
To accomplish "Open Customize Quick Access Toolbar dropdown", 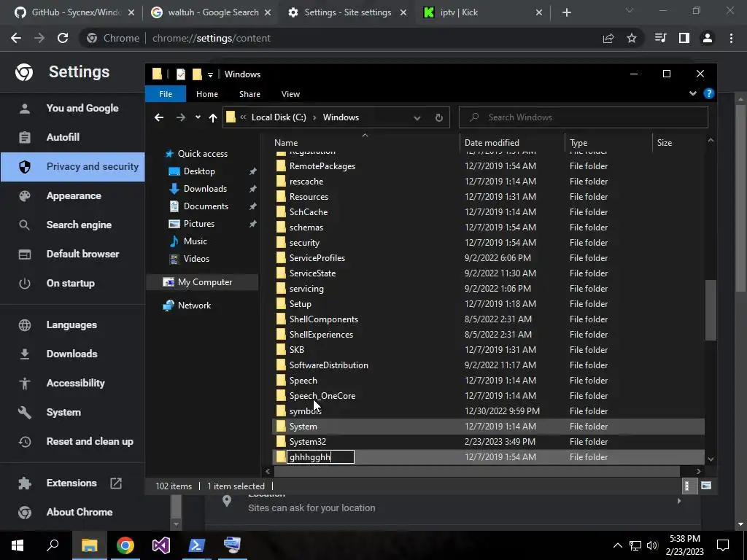I will pyautogui.click(x=210, y=74).
